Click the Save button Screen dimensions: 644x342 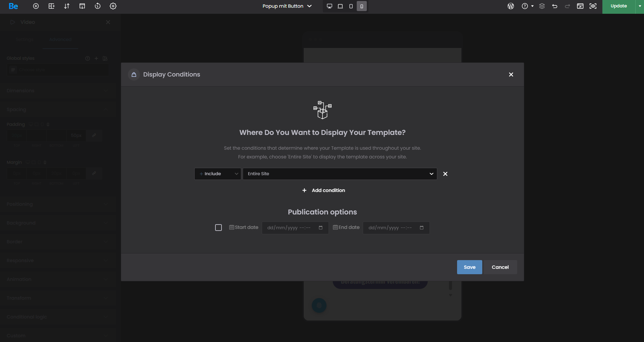(469, 267)
